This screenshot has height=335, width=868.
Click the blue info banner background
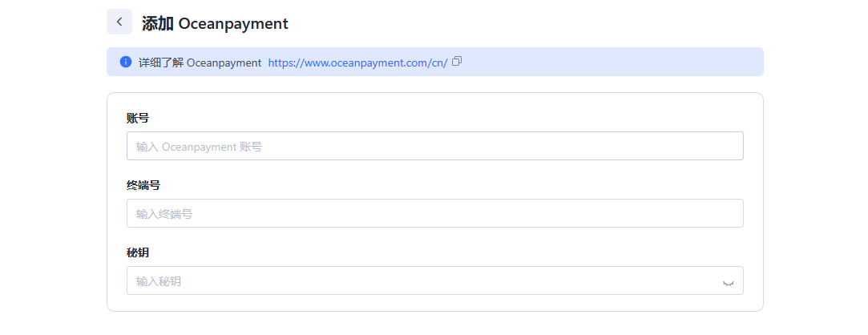coord(609,62)
